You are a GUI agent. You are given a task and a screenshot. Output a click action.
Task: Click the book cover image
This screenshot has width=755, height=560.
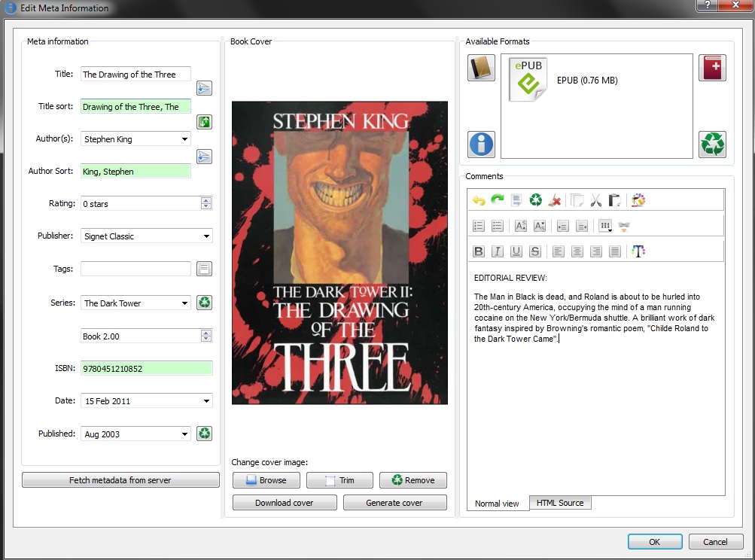click(x=339, y=253)
